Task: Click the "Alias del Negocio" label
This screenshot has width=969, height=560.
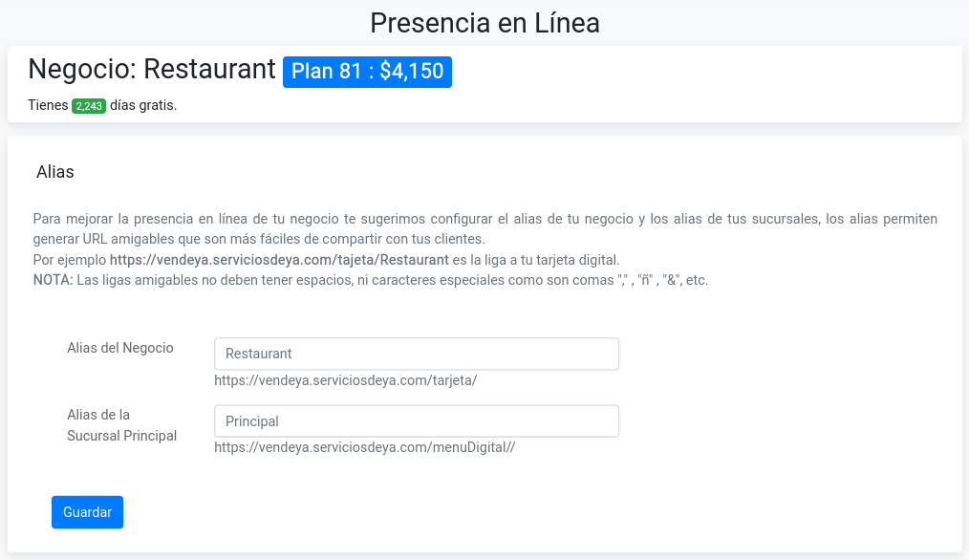Action: [x=120, y=348]
